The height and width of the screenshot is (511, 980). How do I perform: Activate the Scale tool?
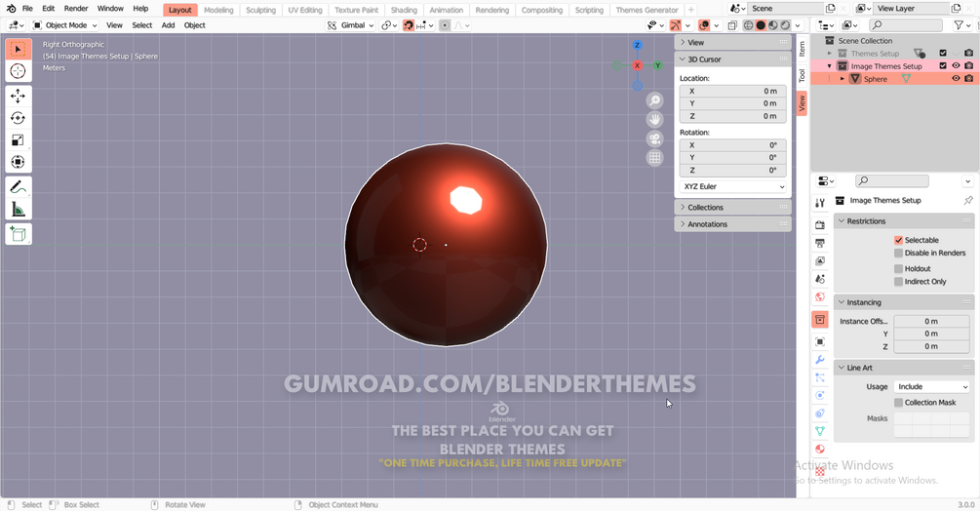pyautogui.click(x=19, y=139)
